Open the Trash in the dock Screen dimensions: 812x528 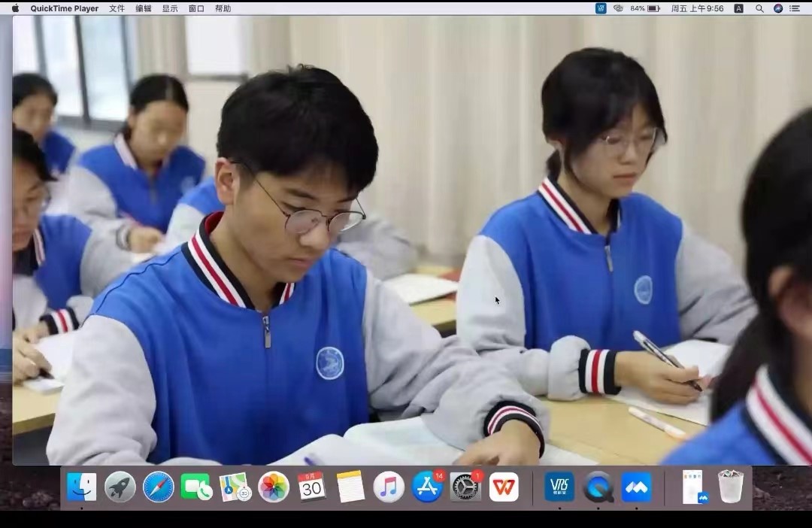(x=730, y=487)
